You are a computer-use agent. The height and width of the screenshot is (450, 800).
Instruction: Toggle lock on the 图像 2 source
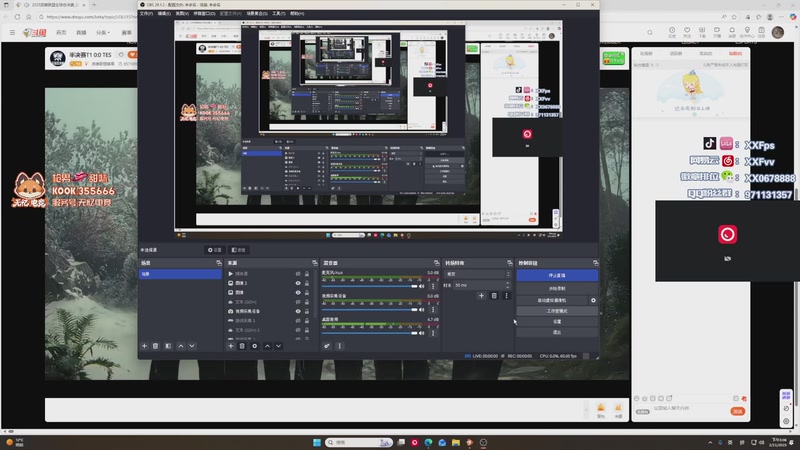[307, 283]
